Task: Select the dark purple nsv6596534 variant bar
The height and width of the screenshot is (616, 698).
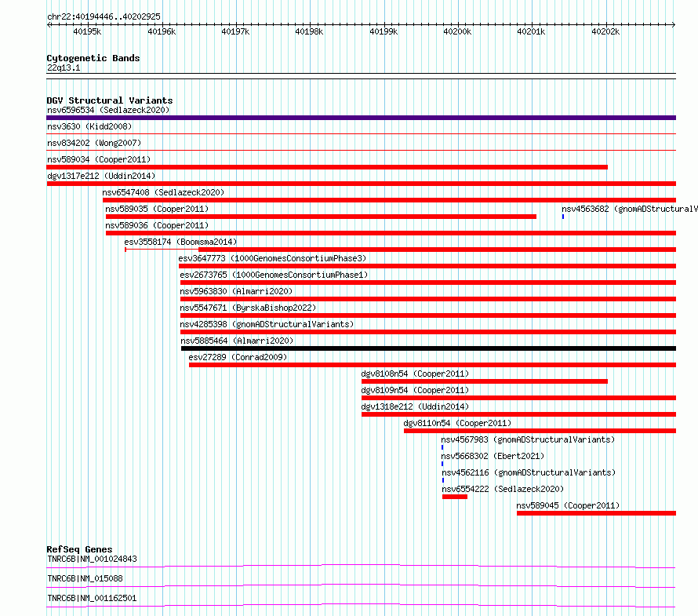Action: click(x=361, y=118)
